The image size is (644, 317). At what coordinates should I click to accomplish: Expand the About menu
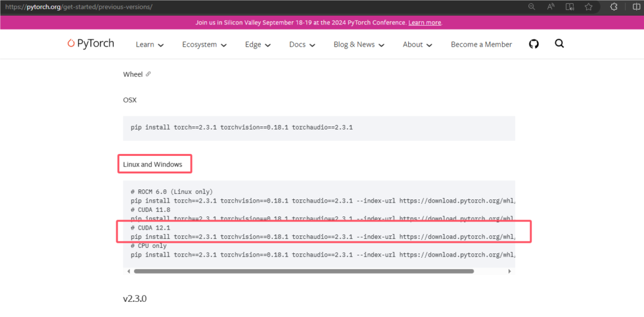(418, 45)
